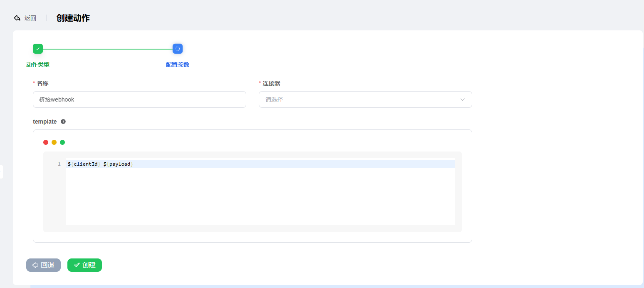Click the yellow dot in code editor header
This screenshot has width=644, height=288.
pyautogui.click(x=54, y=142)
